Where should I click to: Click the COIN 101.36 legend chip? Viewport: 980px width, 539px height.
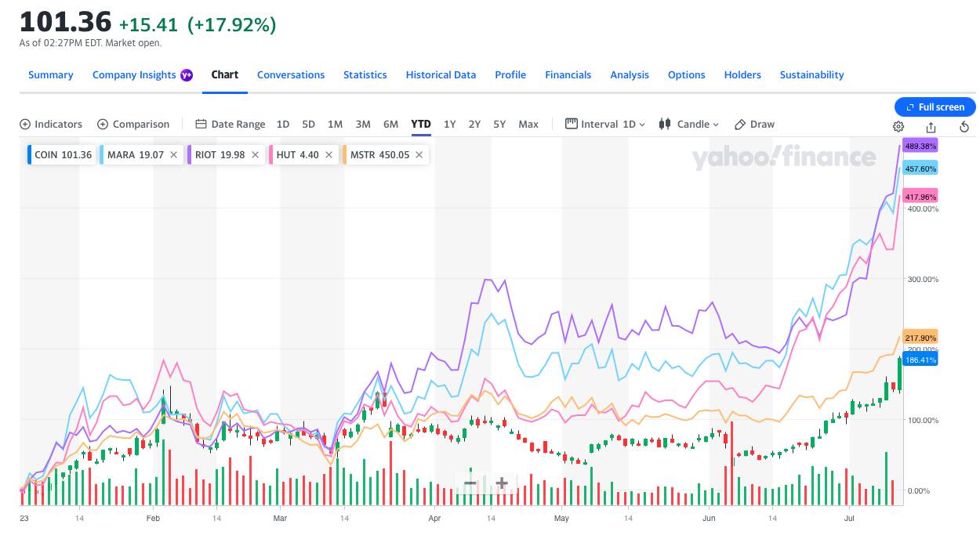click(x=62, y=155)
